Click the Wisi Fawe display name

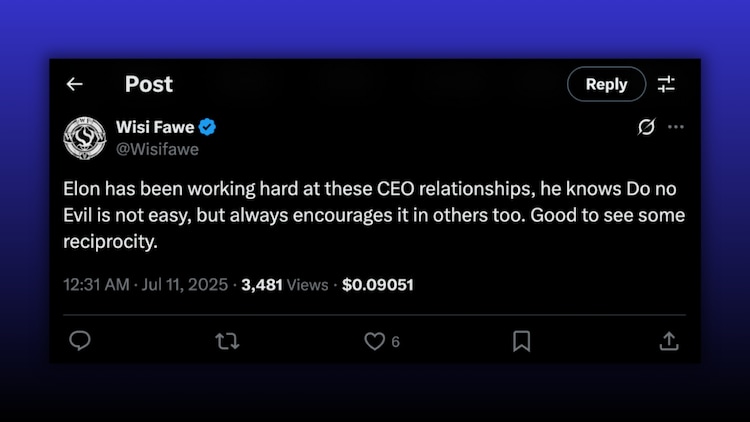[x=152, y=127]
